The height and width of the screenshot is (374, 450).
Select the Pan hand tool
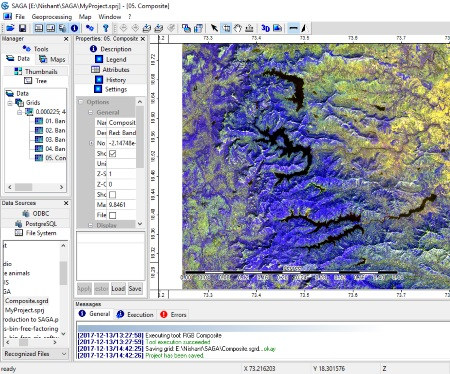pos(237,28)
